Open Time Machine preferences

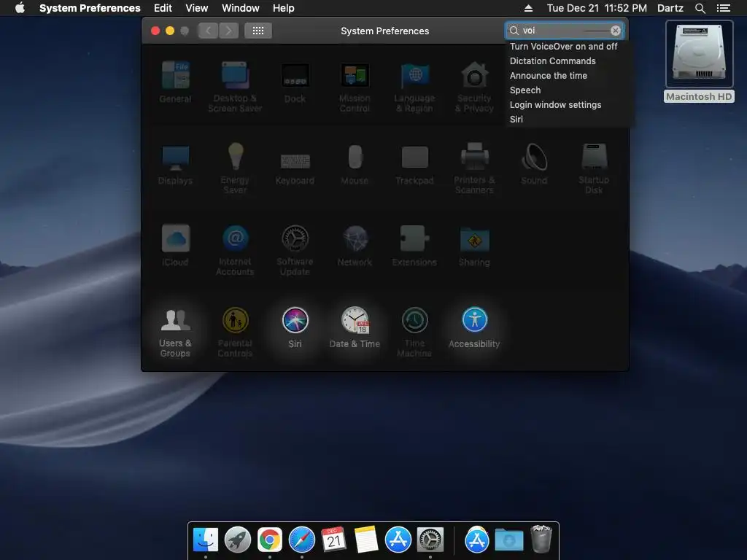pyautogui.click(x=414, y=332)
